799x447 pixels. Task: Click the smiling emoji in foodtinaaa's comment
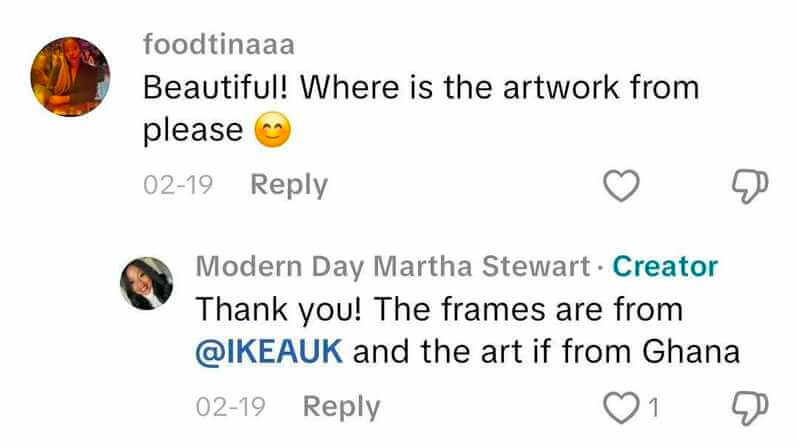tap(273, 131)
